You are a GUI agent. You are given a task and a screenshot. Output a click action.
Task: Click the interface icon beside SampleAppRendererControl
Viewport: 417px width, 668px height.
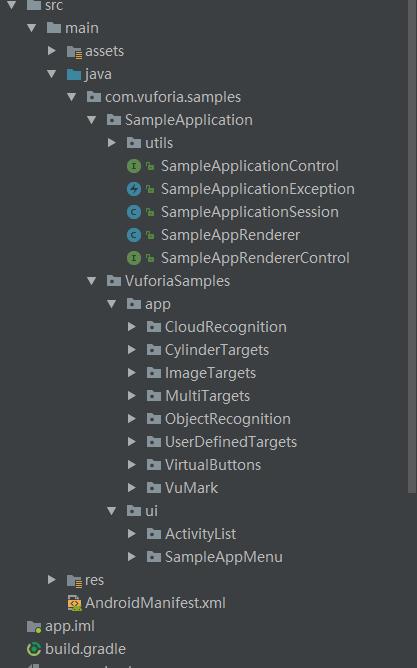[x=134, y=258]
